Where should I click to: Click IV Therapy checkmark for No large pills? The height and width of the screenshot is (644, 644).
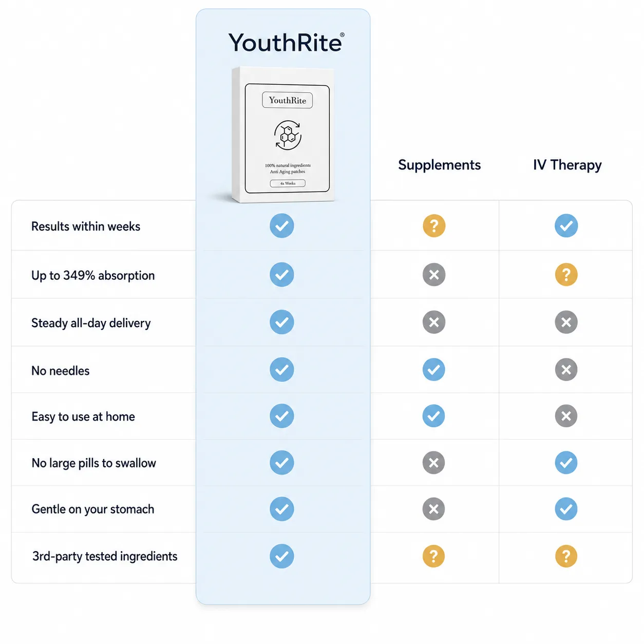tap(566, 463)
